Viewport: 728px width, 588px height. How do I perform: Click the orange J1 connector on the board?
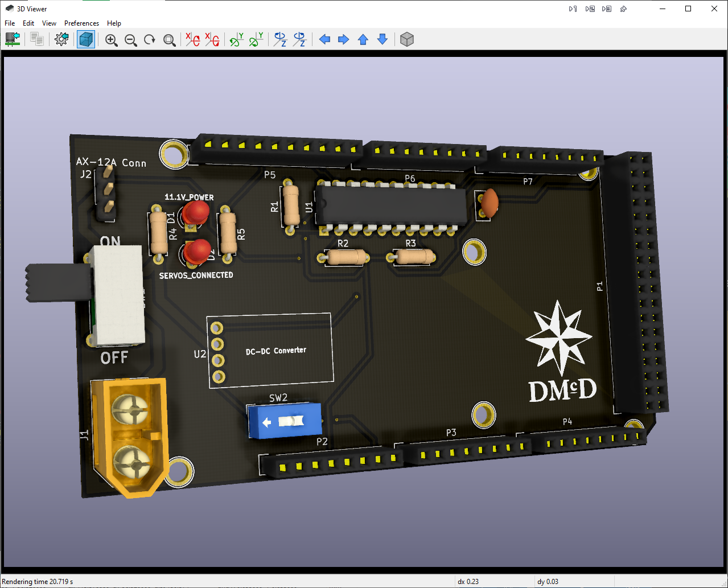pyautogui.click(x=130, y=437)
